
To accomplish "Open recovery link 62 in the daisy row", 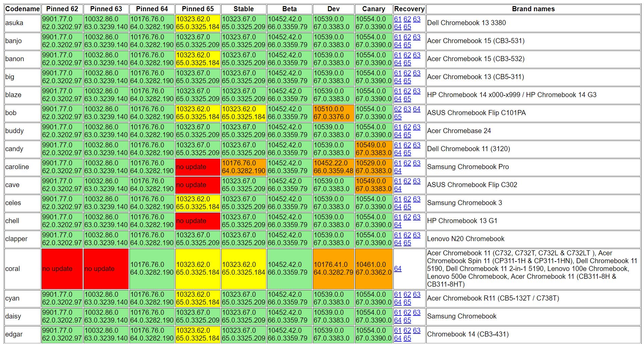I will (x=407, y=312).
